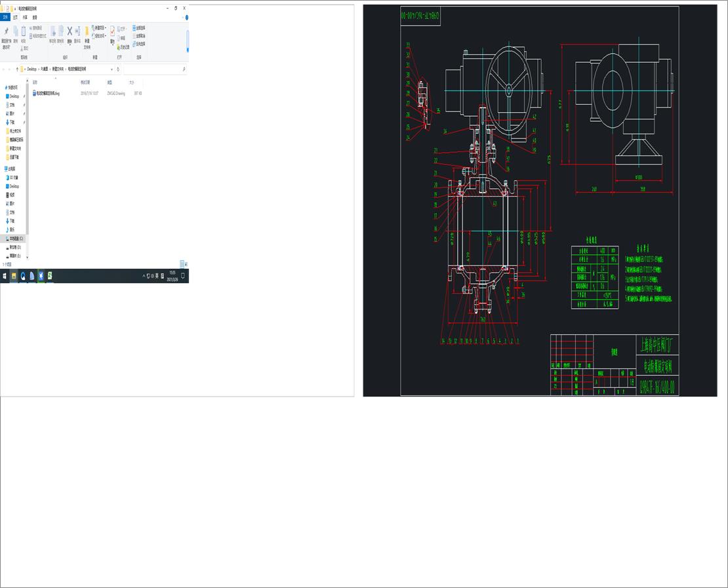This screenshot has height=588, width=728.
Task: Click Desktop in the address breadcrumb
Action: [31, 69]
